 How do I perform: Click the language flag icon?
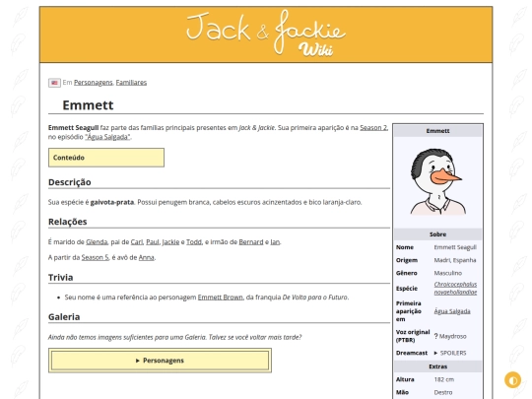tap(54, 83)
